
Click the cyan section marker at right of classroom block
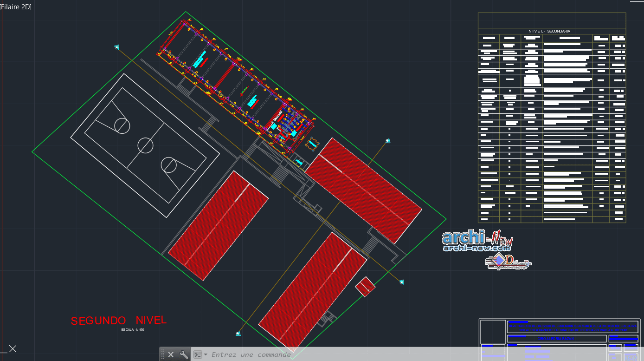coord(387,140)
